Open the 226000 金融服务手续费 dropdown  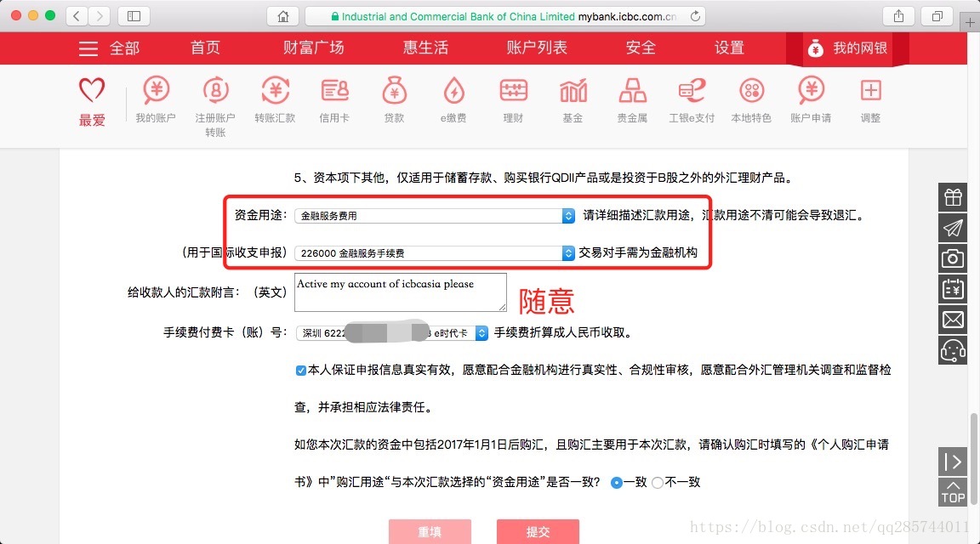(x=435, y=253)
